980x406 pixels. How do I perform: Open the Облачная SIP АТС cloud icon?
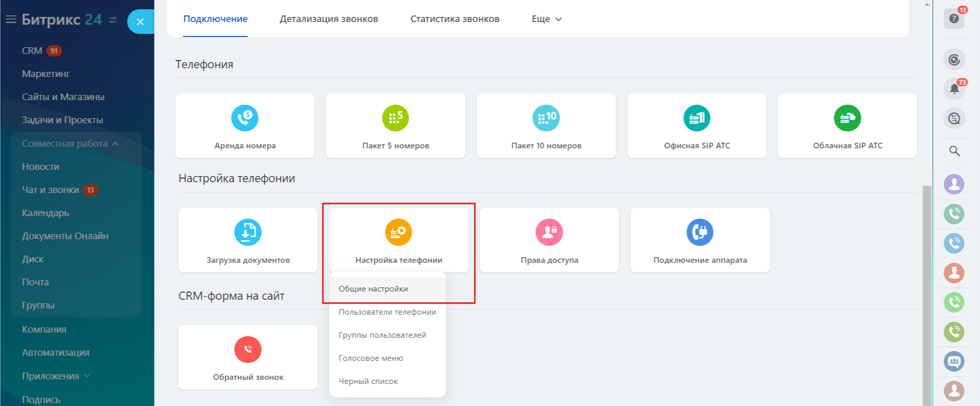pos(847,118)
